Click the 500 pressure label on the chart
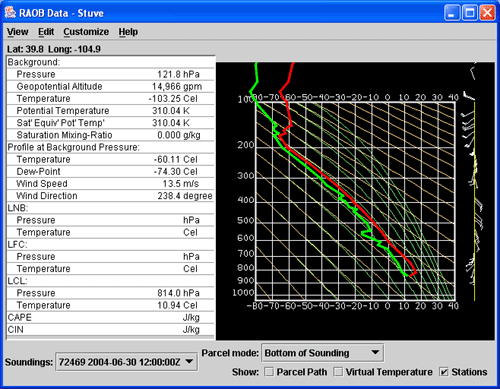 click(246, 221)
